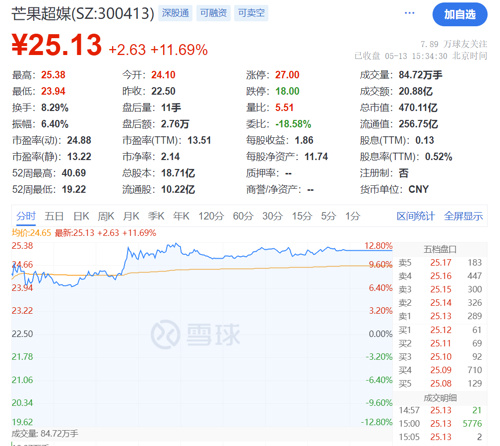Switch to the 月K chart tab
Viewport: 500px width, 446px height.
click(131, 216)
